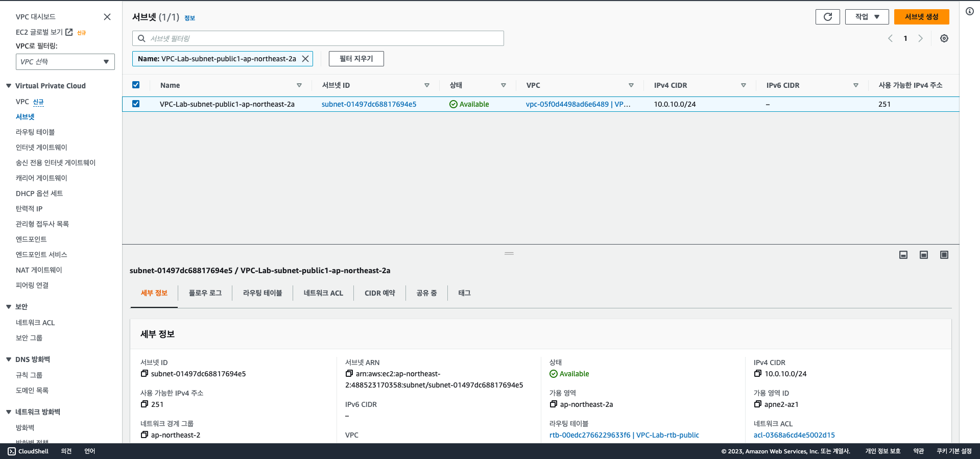Screen dimensions: 980x459
Task: Focus the 서브넷 필터링 search field
Action: coord(318,38)
